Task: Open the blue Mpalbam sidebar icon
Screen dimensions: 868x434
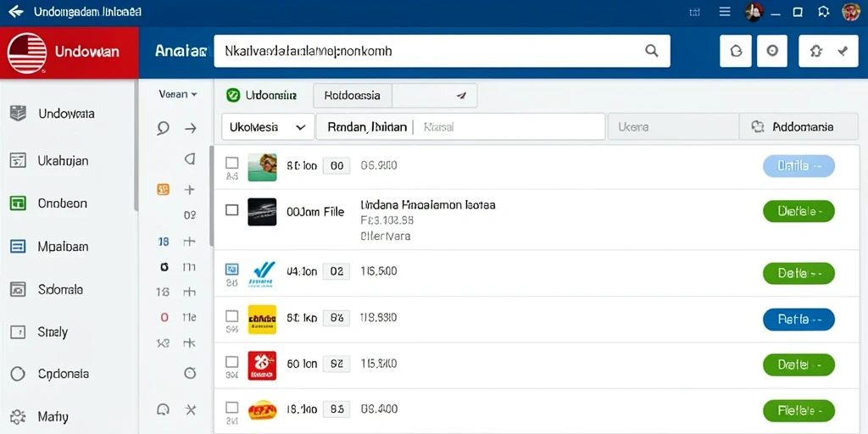Action: (x=19, y=247)
